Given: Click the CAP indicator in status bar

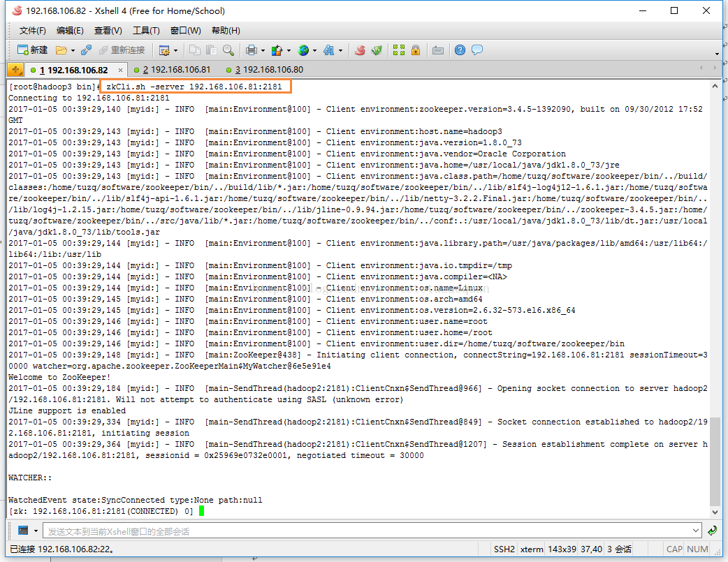Looking at the screenshot, I should click(x=674, y=549).
